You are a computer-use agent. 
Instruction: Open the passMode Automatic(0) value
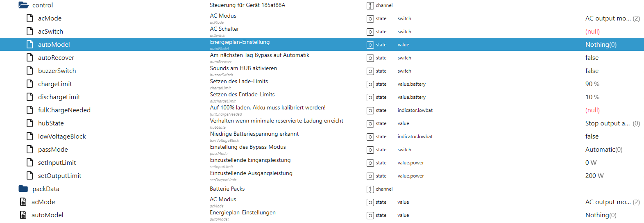pos(603,150)
